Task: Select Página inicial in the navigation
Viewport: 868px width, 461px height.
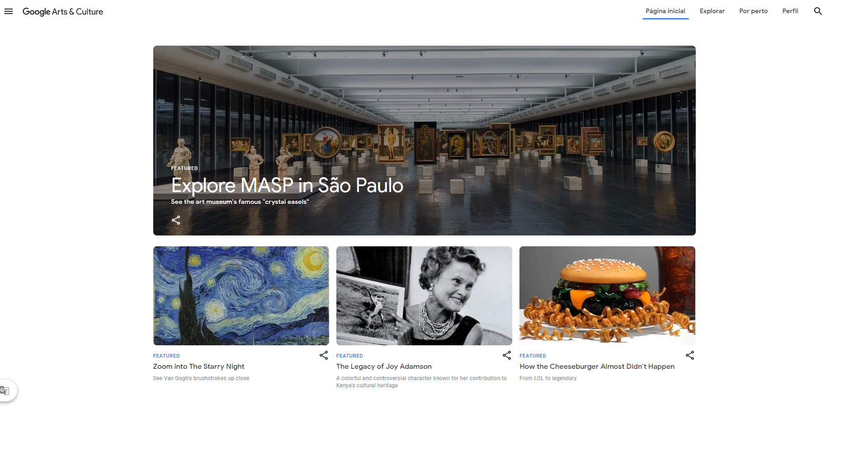Action: coord(665,11)
